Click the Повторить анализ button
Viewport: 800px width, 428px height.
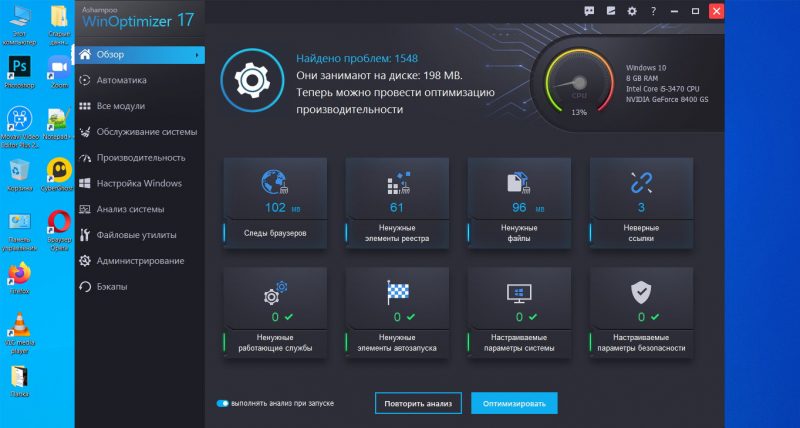418,403
